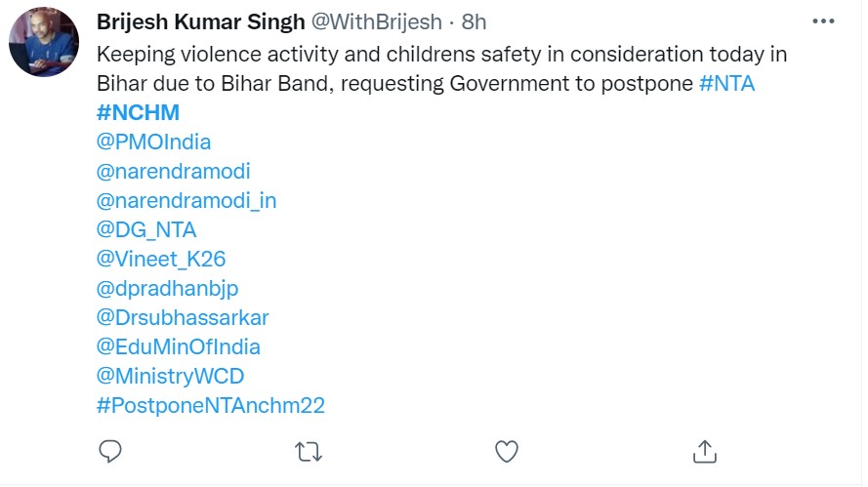This screenshot has height=487, width=868.
Task: Open the bold #NCHM hashtag
Action: tap(138, 112)
